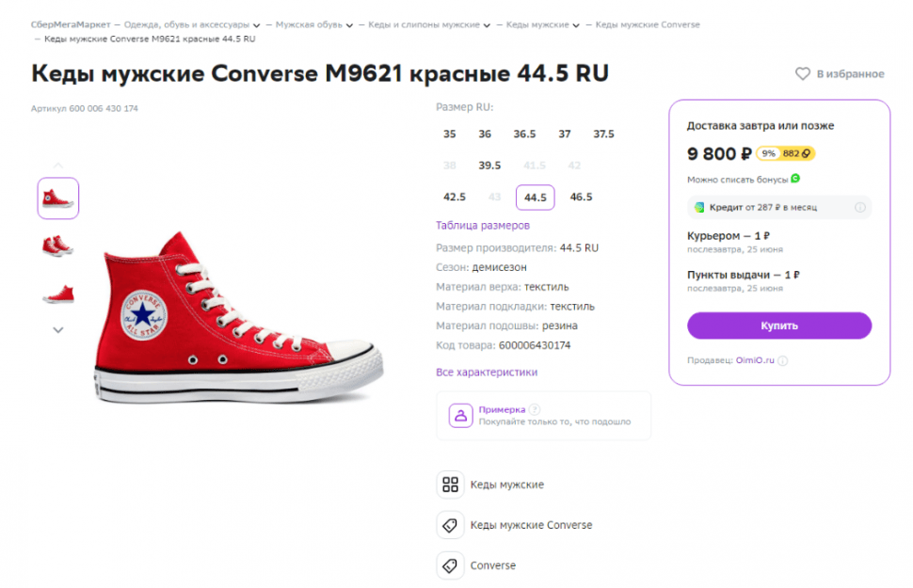Select size 42.5
The width and height of the screenshot is (913, 588).
455,197
